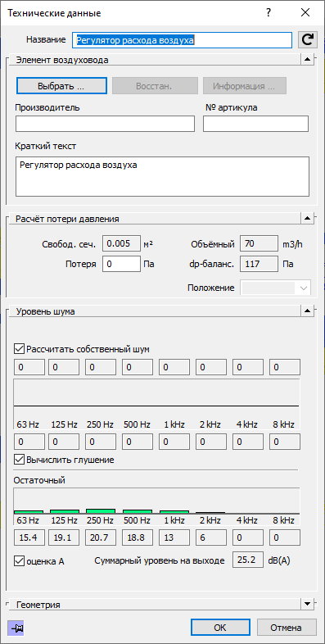Image resolution: width=325 pixels, height=644 pixels.
Task: Click residual noise value 13
Action: click(174, 537)
